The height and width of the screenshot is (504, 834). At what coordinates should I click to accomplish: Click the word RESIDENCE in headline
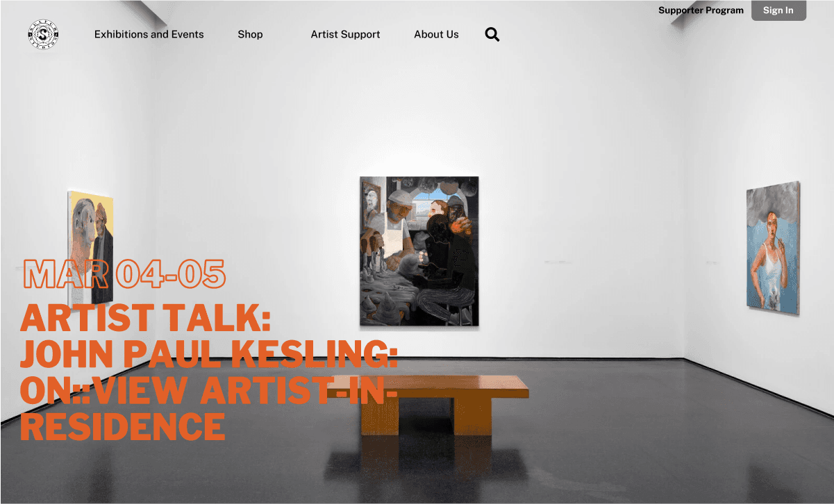[x=122, y=426]
